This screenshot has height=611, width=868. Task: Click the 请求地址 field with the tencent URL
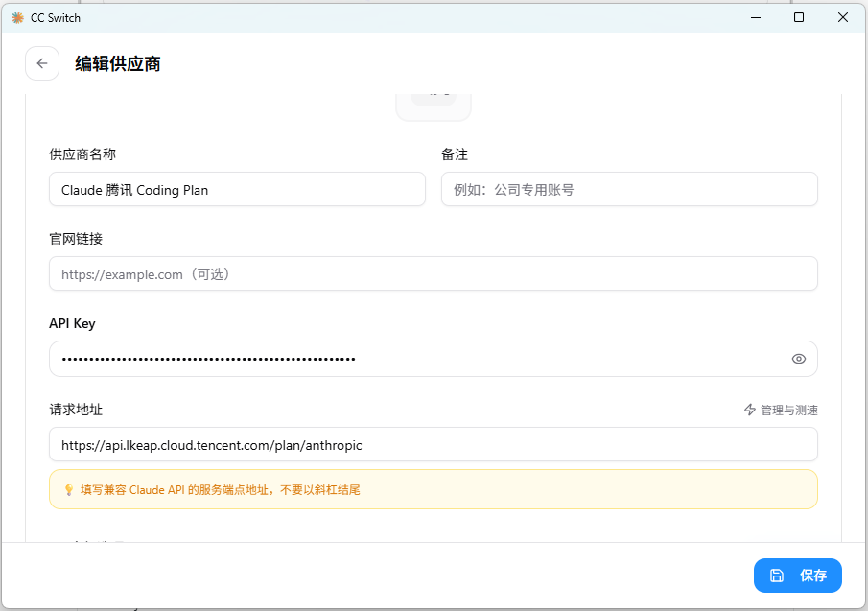click(x=433, y=445)
